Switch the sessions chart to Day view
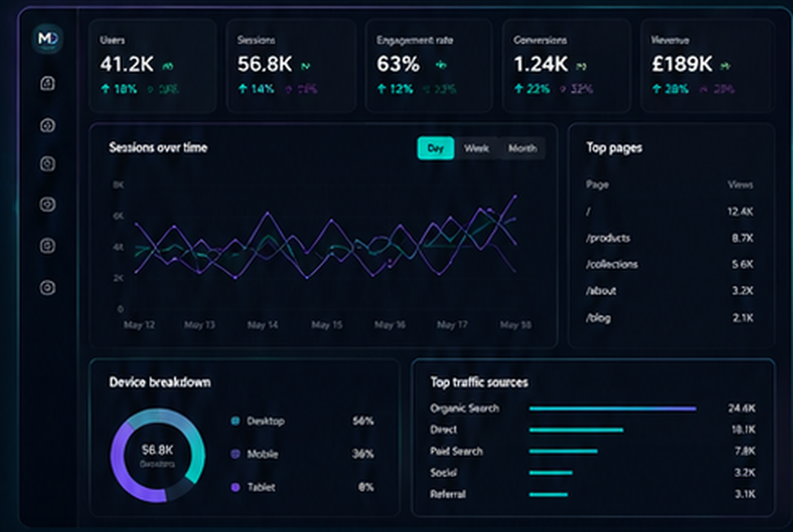 (436, 148)
